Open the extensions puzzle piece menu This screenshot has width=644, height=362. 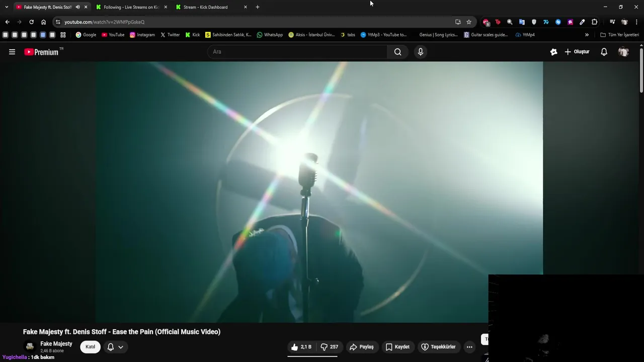(x=594, y=22)
